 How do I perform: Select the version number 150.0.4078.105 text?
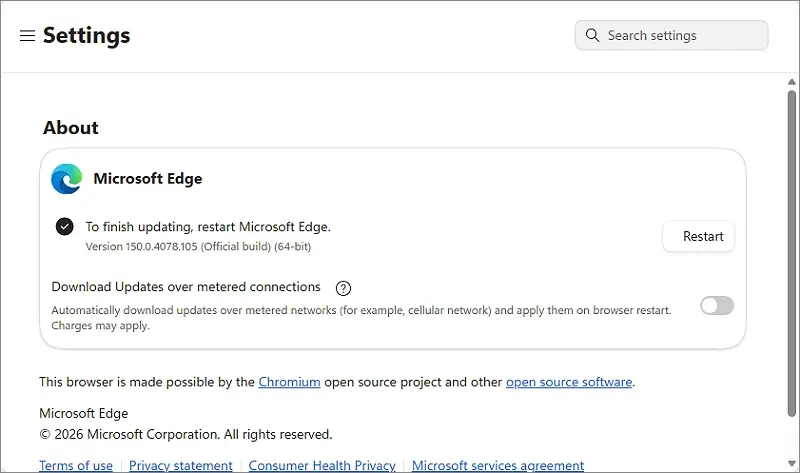point(161,246)
